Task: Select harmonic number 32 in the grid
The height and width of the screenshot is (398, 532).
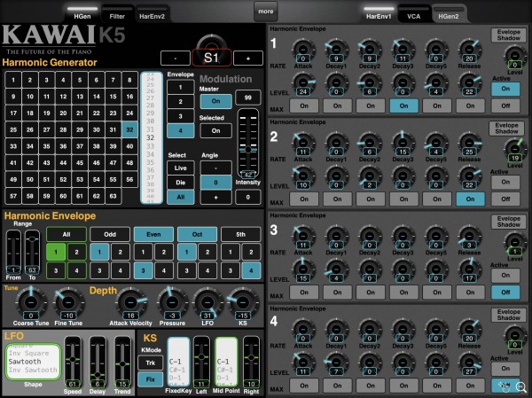Action: point(129,129)
